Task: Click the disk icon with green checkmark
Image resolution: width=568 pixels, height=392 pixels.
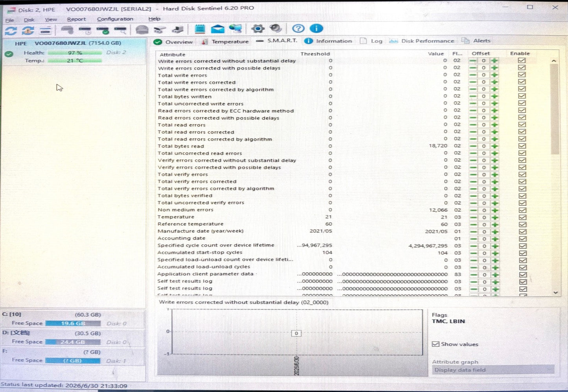Action: [103, 30]
